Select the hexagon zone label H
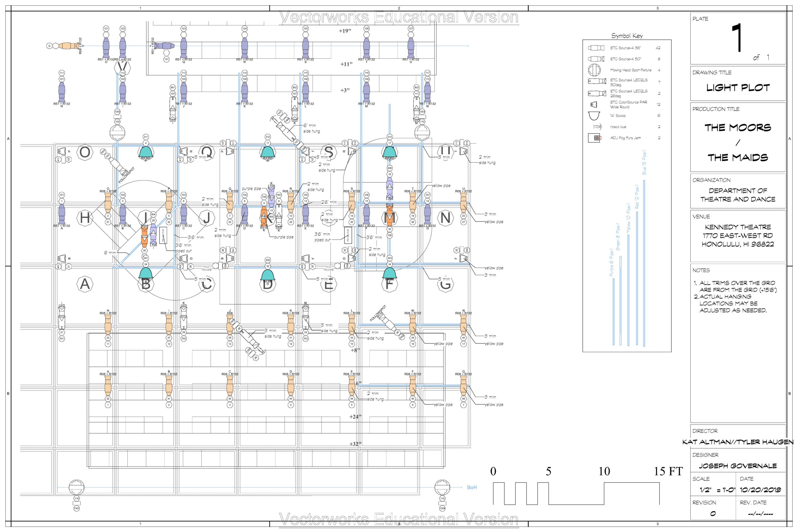The width and height of the screenshot is (798, 532). click(x=85, y=218)
